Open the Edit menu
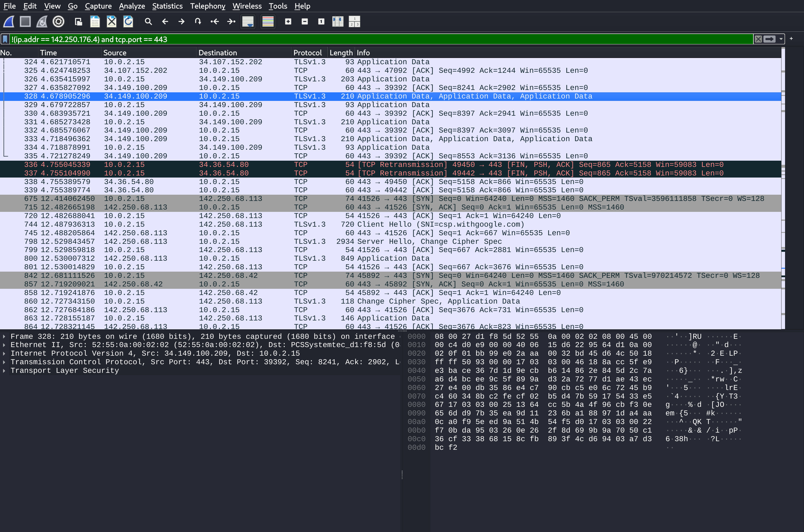804x532 pixels. point(30,6)
